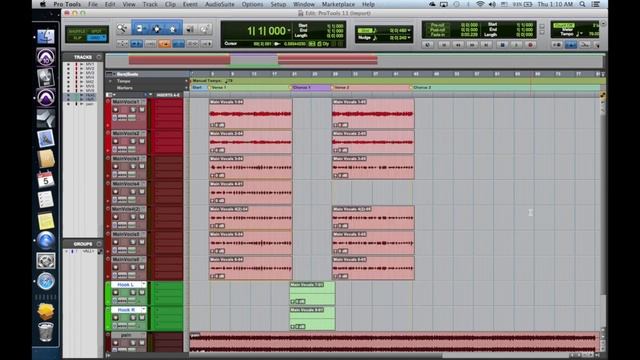This screenshot has width=640, height=360.
Task: Click the vertical scrollbar of the edit window
Action: click(x=602, y=204)
